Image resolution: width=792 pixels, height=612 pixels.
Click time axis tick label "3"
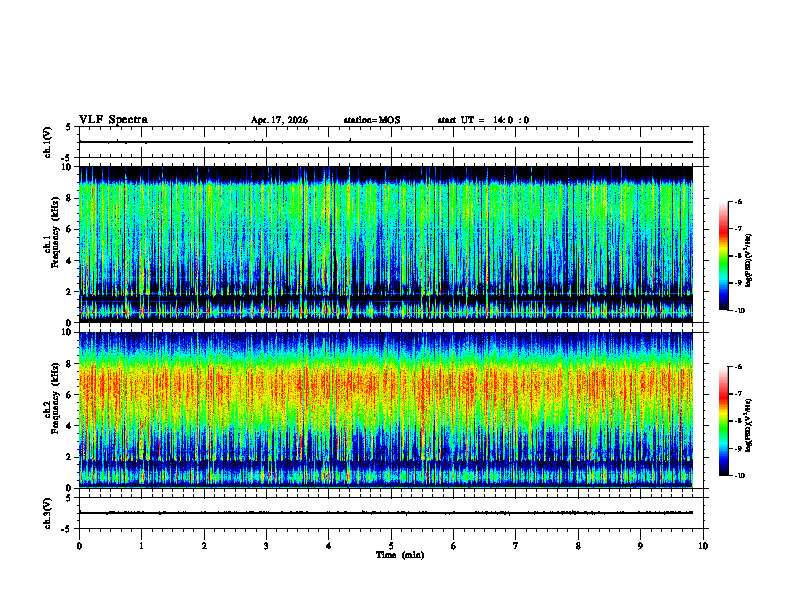pyautogui.click(x=266, y=546)
